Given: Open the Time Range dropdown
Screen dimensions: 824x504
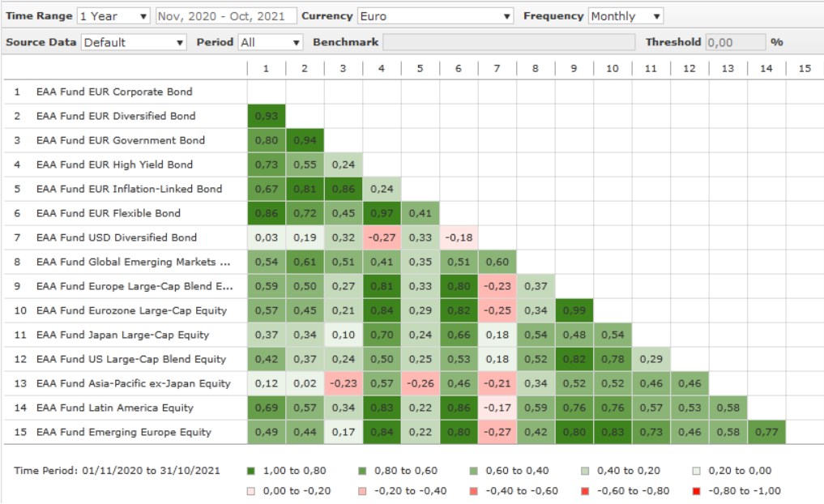Looking at the screenshot, I should tap(113, 16).
